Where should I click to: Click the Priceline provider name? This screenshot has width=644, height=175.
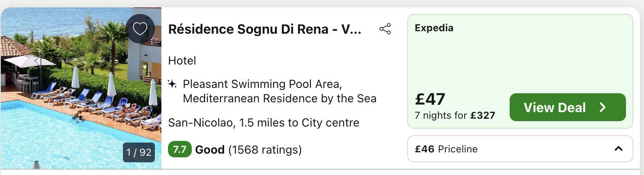tap(458, 149)
